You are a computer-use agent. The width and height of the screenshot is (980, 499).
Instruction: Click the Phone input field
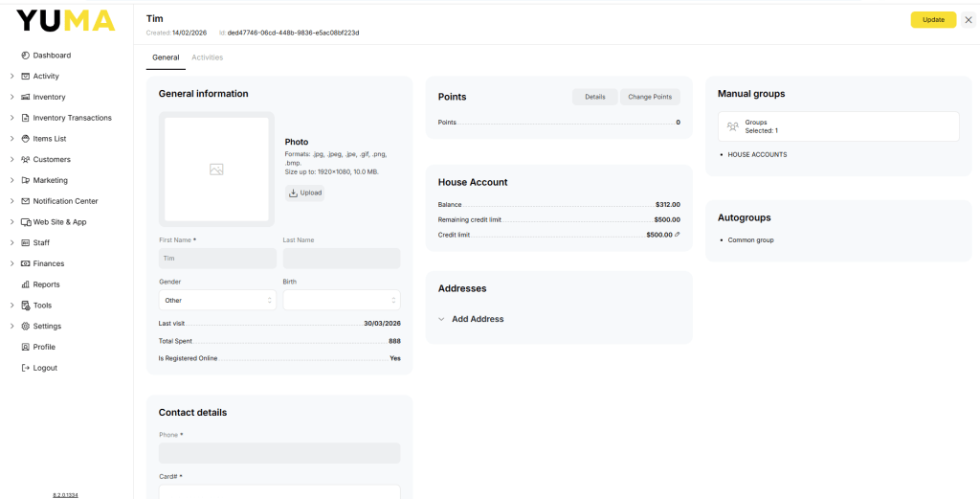coord(279,453)
